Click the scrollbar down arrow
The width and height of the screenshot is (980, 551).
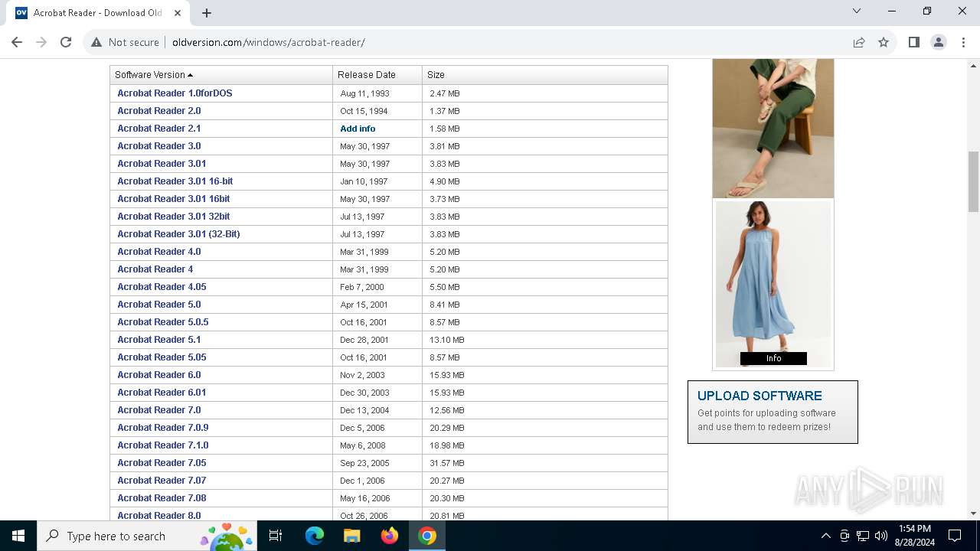[973, 514]
